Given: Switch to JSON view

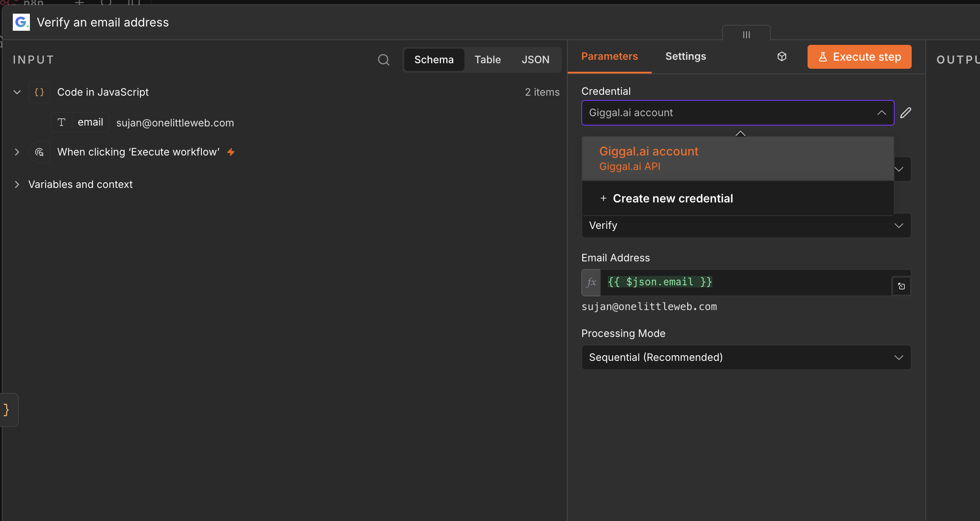Looking at the screenshot, I should [535, 60].
